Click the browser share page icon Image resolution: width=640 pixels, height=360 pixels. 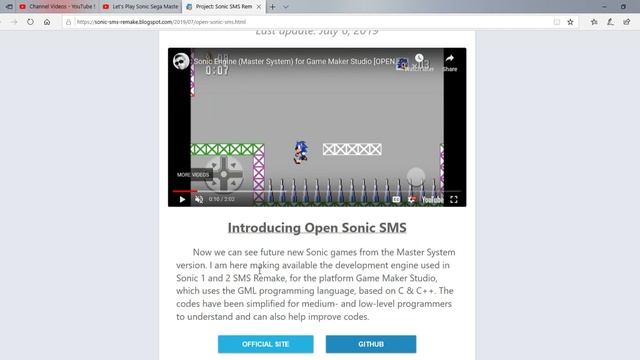(627, 22)
